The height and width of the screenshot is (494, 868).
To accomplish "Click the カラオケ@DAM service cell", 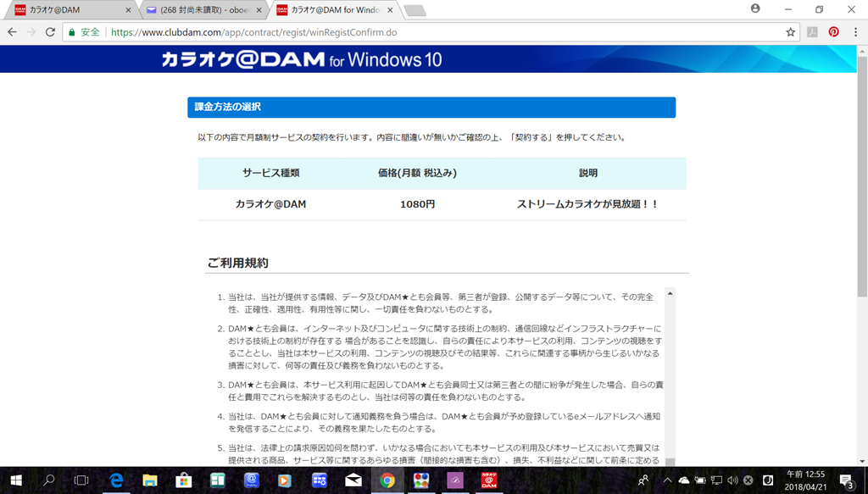I will pyautogui.click(x=270, y=204).
